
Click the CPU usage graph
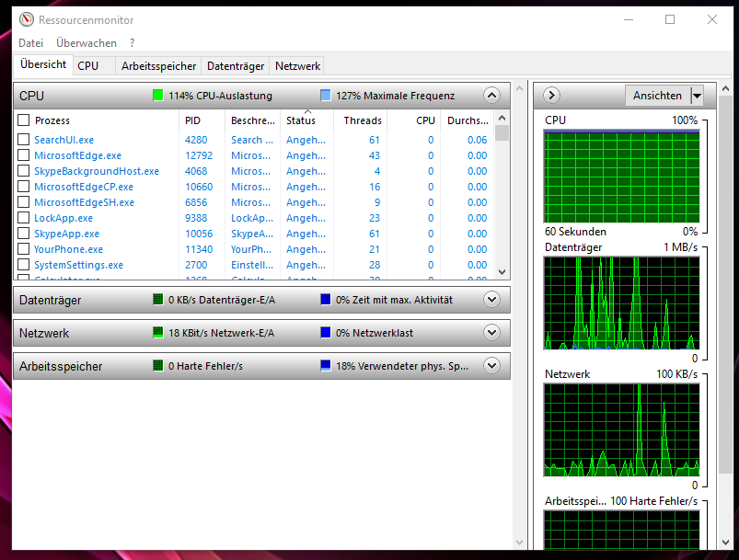click(x=621, y=177)
